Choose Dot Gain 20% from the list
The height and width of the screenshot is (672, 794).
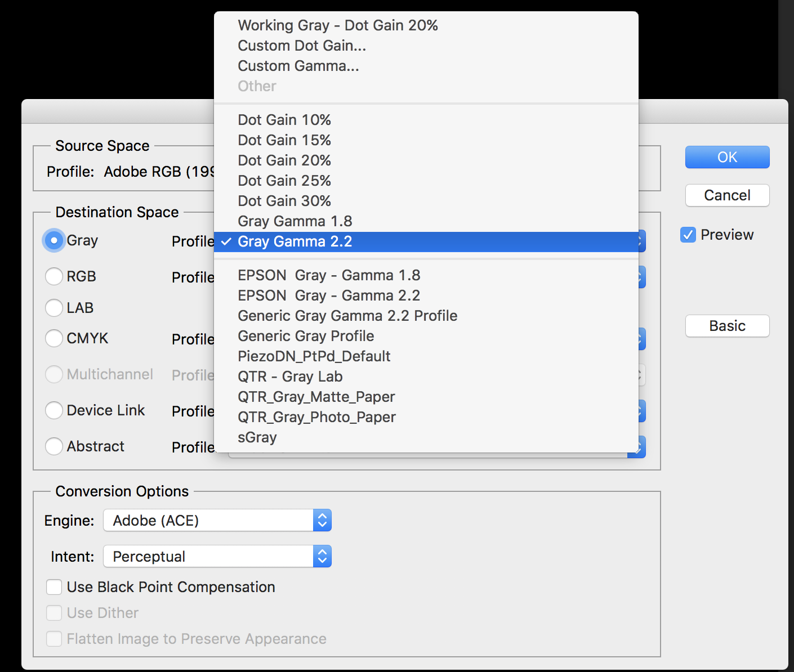pyautogui.click(x=284, y=160)
